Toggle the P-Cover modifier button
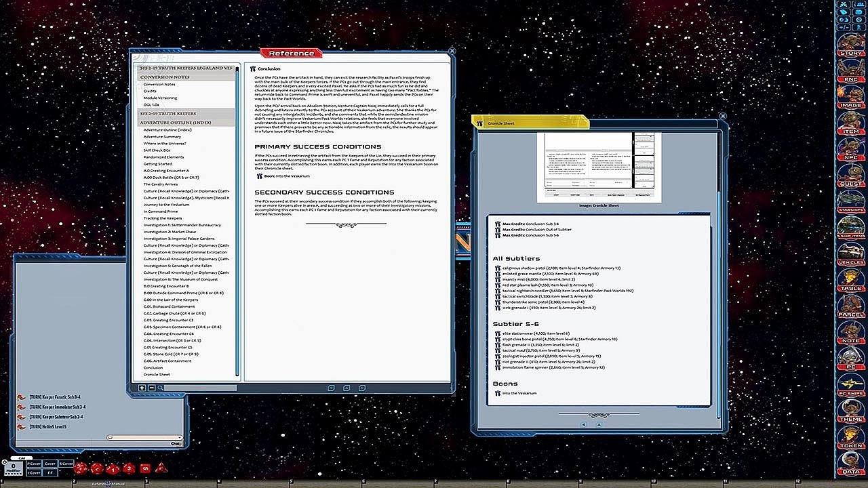This screenshot has height=488, width=868. 34,464
